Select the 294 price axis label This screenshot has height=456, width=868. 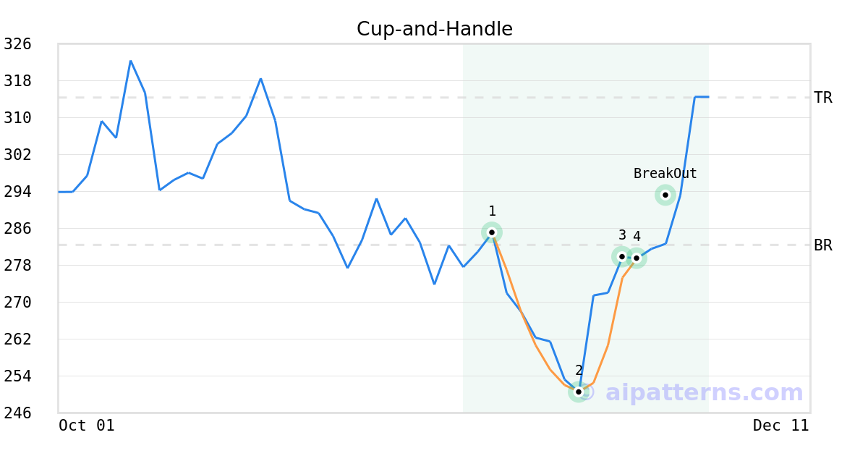coord(17,192)
